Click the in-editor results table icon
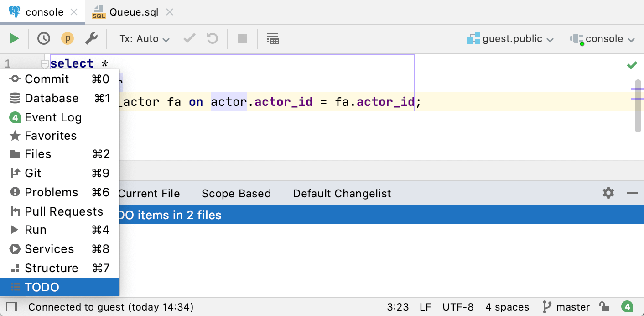Image resolution: width=644 pixels, height=316 pixels. (x=273, y=39)
